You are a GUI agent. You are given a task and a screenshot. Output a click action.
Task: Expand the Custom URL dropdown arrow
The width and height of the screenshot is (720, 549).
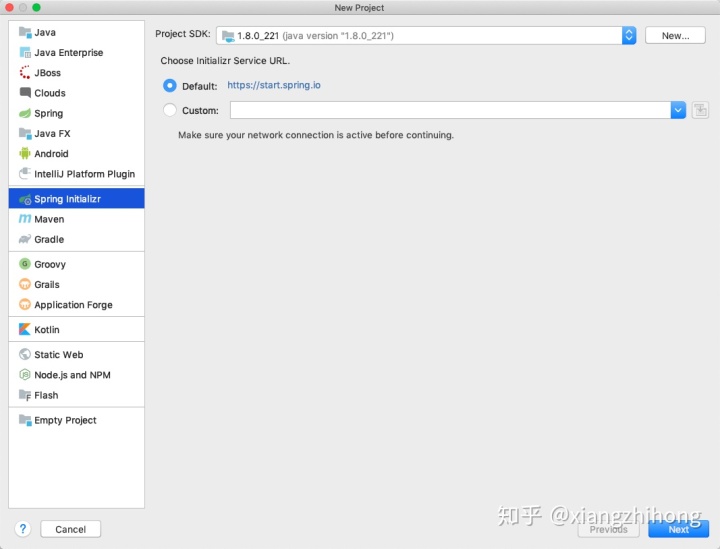tap(678, 110)
